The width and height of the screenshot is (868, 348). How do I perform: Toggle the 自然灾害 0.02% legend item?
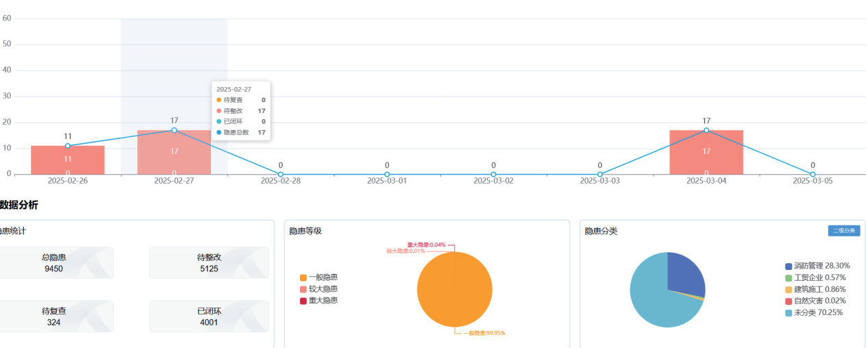(x=815, y=301)
